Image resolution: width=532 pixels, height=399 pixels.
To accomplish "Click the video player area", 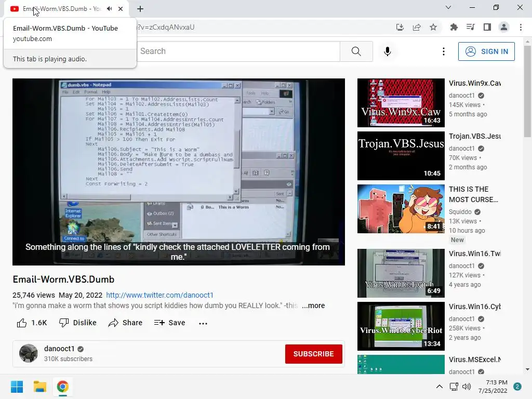I will click(179, 171).
